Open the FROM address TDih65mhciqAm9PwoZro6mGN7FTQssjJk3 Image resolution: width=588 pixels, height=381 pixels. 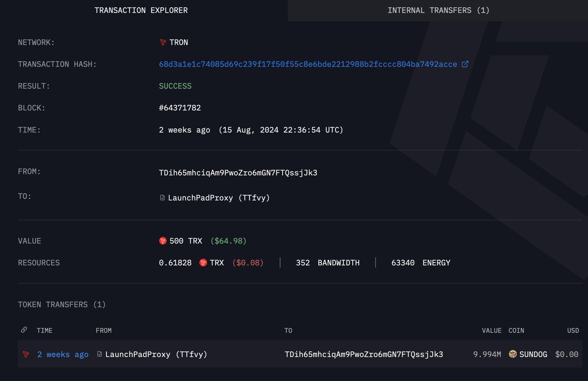(238, 173)
